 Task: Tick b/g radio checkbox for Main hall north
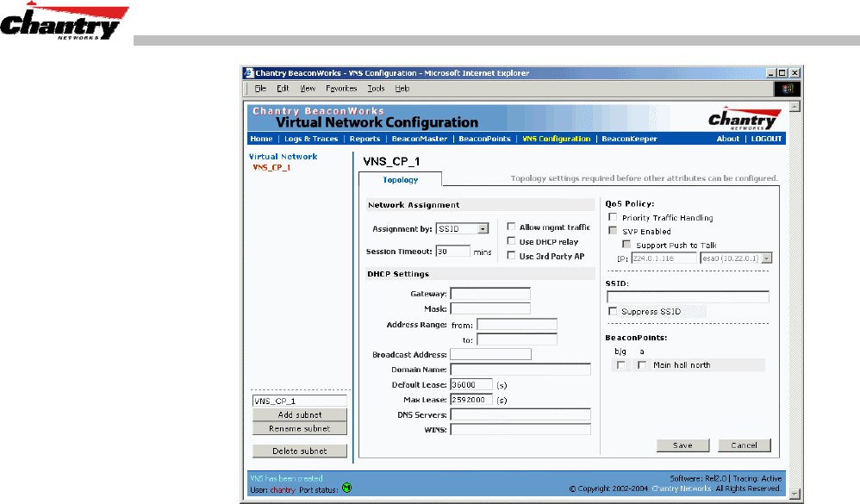620,365
